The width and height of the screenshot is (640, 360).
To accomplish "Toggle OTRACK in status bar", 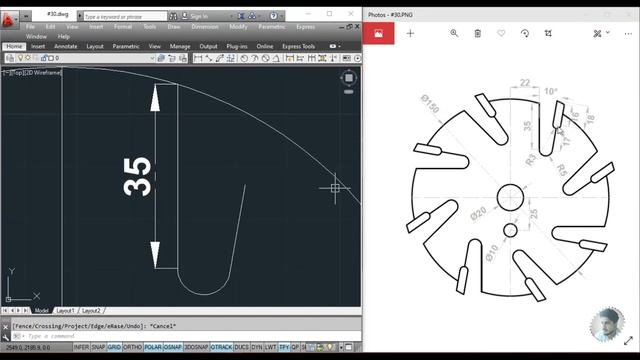I will [x=221, y=347].
